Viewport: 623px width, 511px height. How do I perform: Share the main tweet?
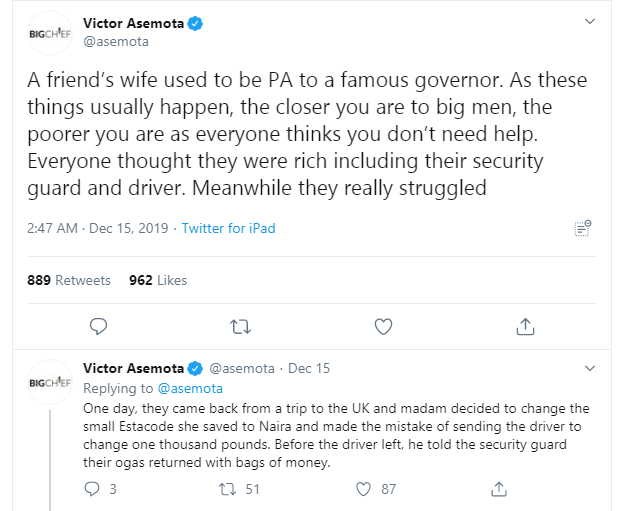pos(525,326)
